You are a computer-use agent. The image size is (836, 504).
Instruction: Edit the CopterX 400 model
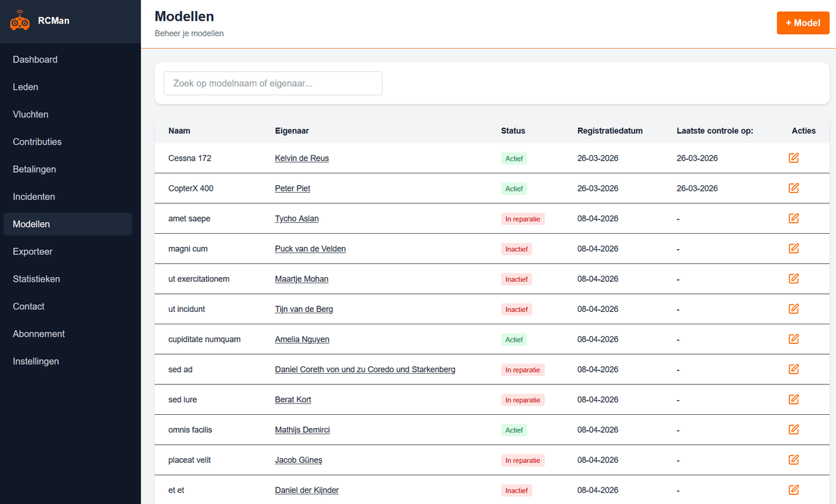(794, 188)
